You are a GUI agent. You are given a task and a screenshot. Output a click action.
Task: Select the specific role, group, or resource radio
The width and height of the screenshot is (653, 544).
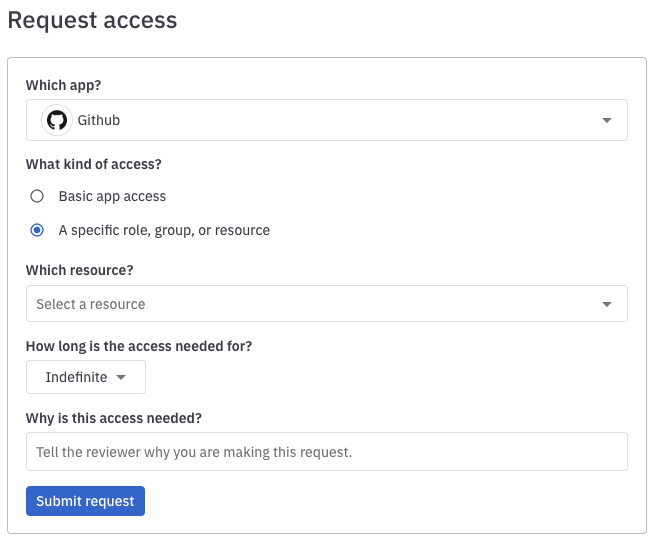click(37, 230)
